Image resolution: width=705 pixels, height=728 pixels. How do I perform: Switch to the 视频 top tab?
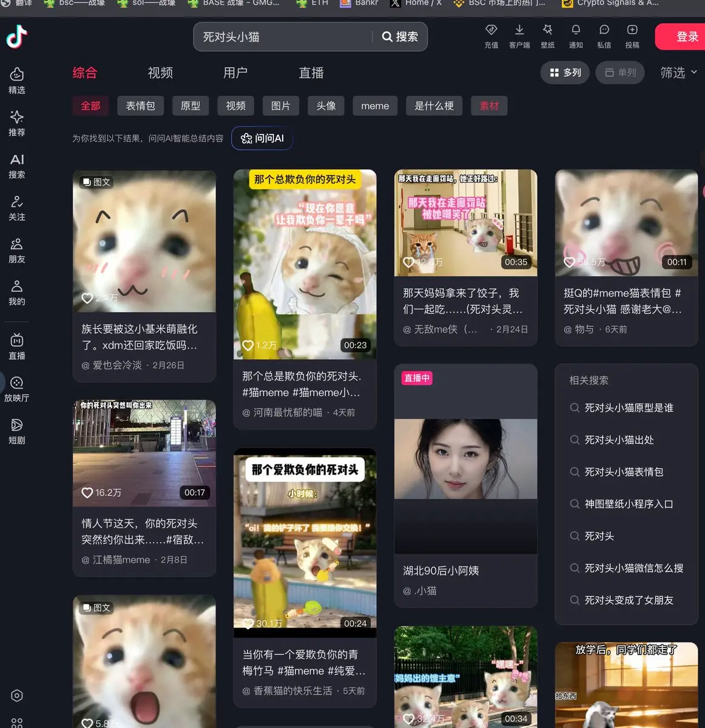point(161,73)
